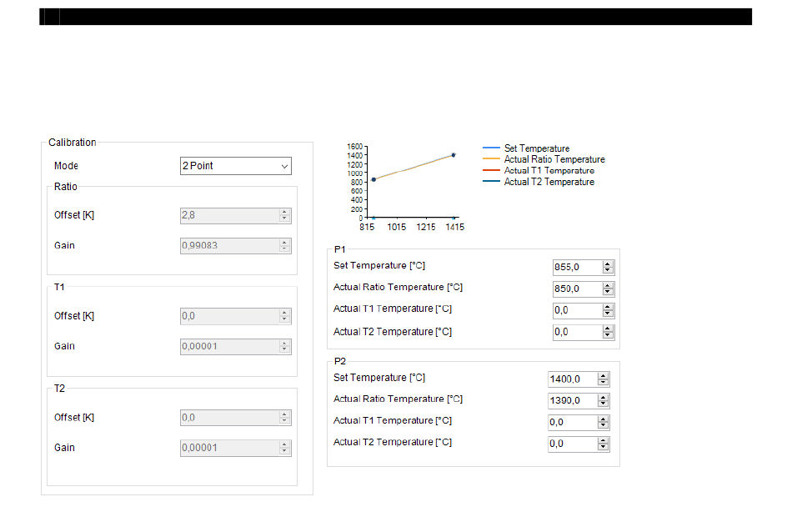Click the T1 Offset [K] field

(x=235, y=316)
